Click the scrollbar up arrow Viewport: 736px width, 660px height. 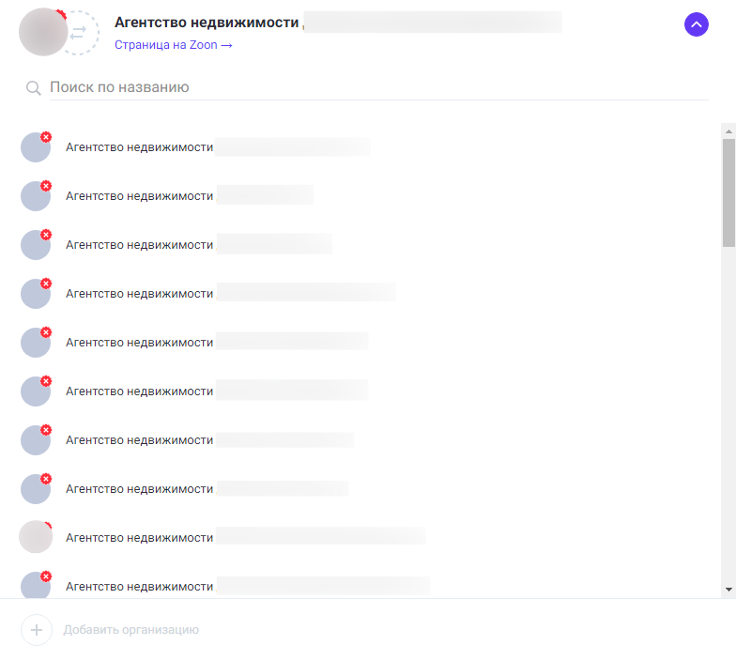[x=728, y=131]
